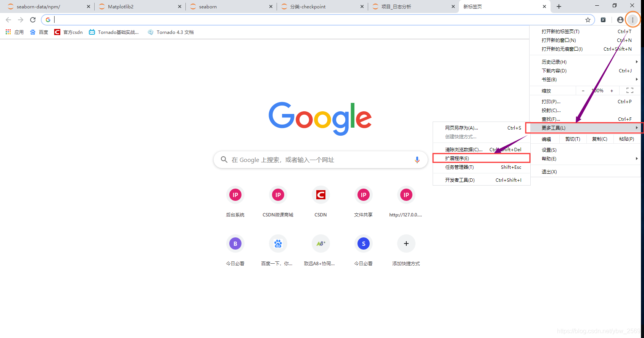644x338 pixels.
Task: Click the Google search box
Action: (320, 160)
